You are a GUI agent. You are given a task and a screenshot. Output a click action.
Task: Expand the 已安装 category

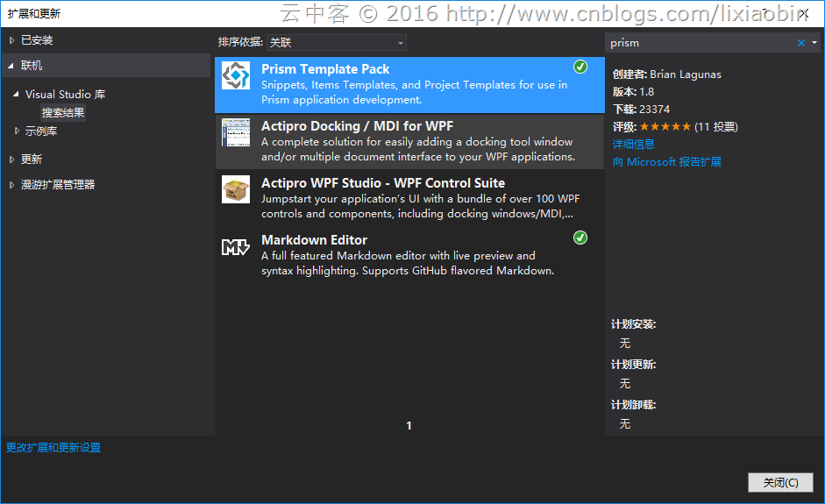pyautogui.click(x=11, y=40)
